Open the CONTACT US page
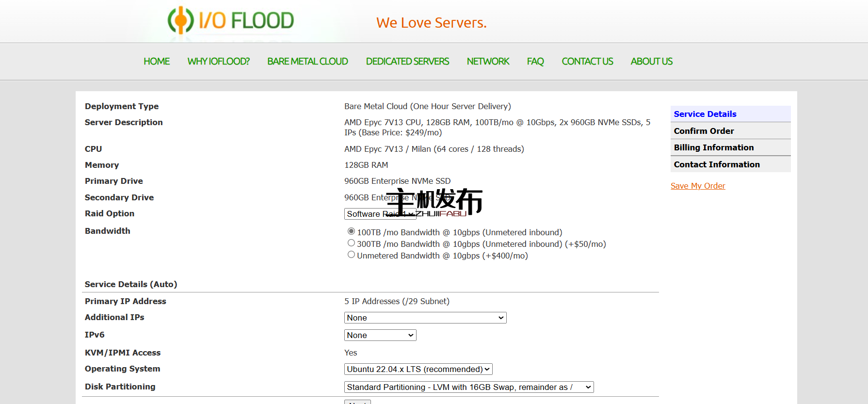This screenshot has width=868, height=404. pos(587,62)
